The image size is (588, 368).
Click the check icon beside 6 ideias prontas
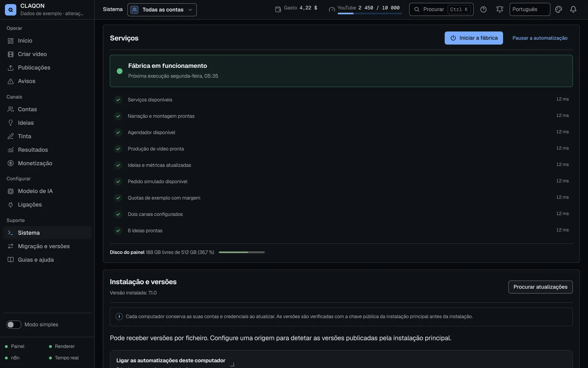tap(118, 231)
